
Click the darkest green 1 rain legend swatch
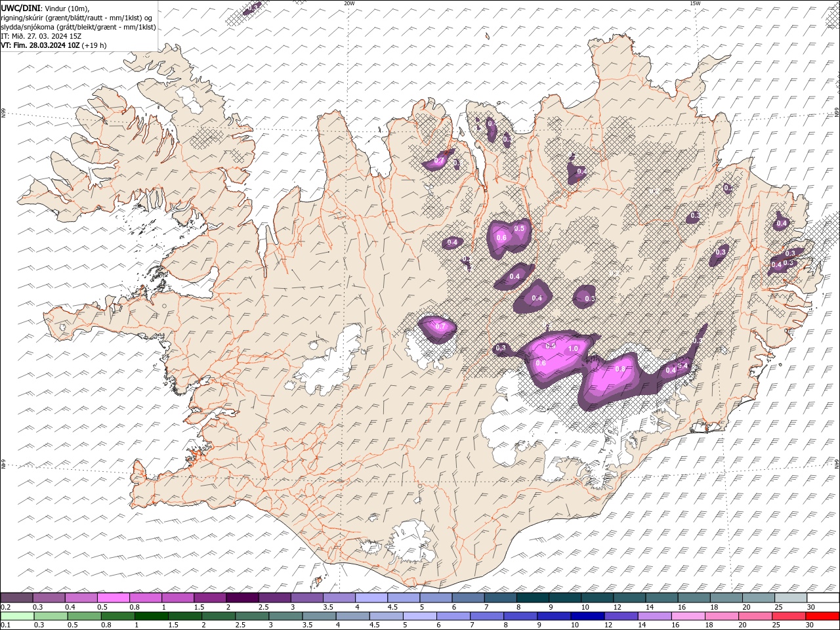tap(151, 616)
